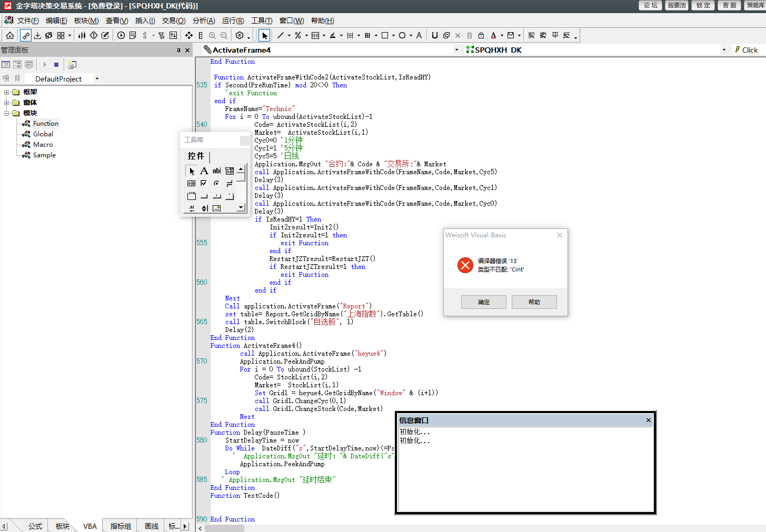The width and height of the screenshot is (766, 532).
Task: Open the 交易(O) menu
Action: point(174,21)
